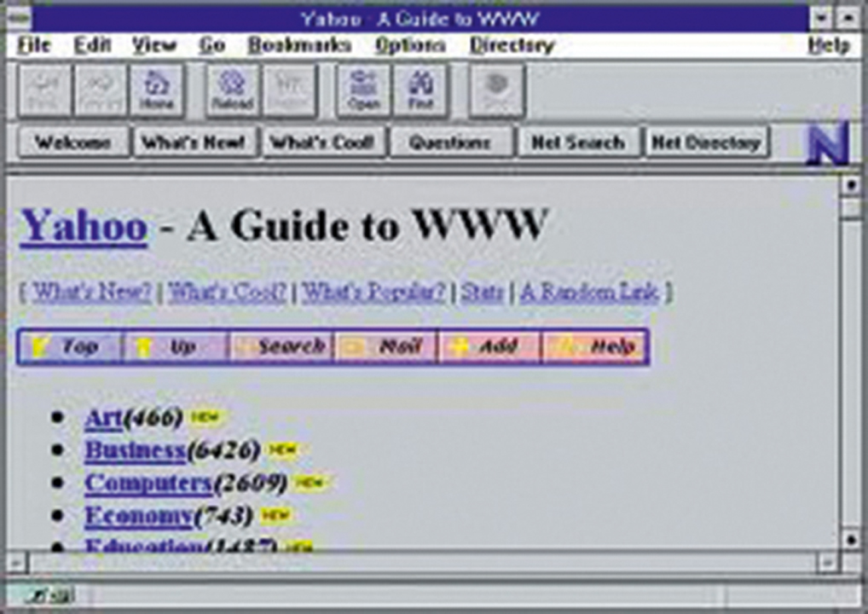The height and width of the screenshot is (614, 868).
Task: Click Search in the Yahoo navigation bar
Action: tap(281, 347)
